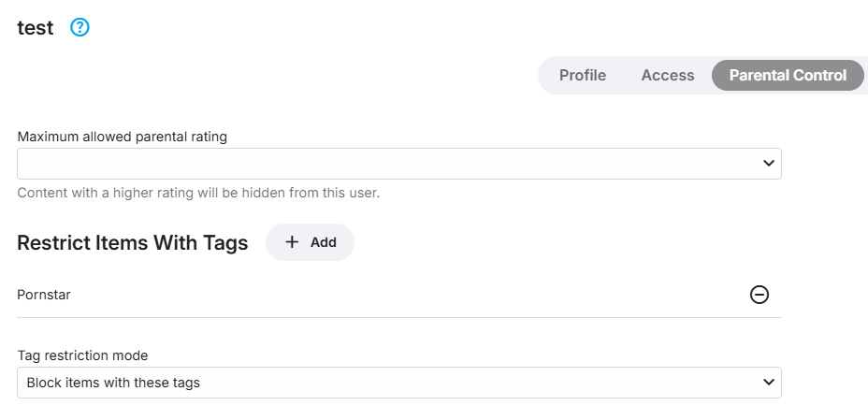The image size is (868, 420).
Task: Click the plus icon in Add button
Action: point(292,242)
